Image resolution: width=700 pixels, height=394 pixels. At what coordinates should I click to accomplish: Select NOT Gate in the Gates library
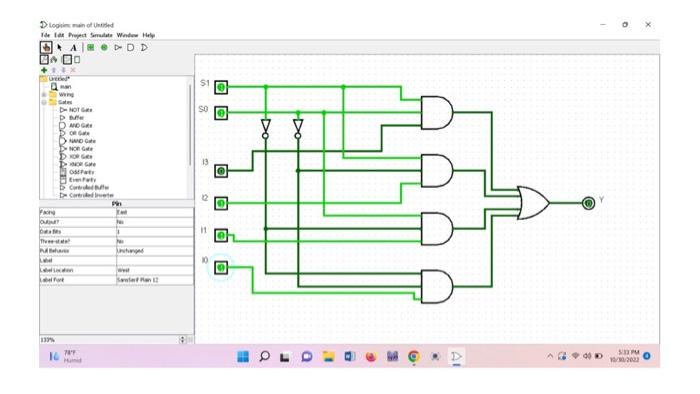pyautogui.click(x=75, y=110)
